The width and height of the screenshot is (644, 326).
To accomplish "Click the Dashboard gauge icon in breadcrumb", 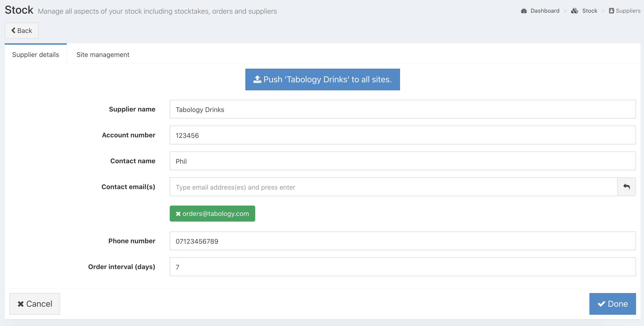I will pyautogui.click(x=524, y=11).
